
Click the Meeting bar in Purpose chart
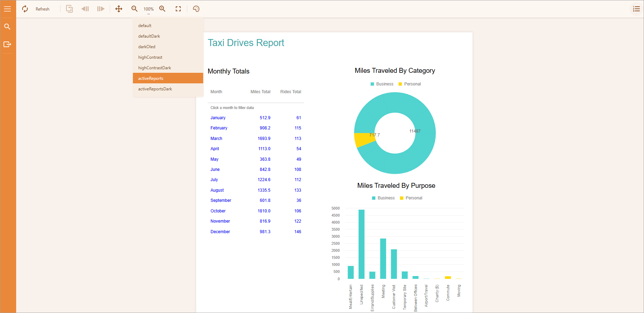[383, 259]
